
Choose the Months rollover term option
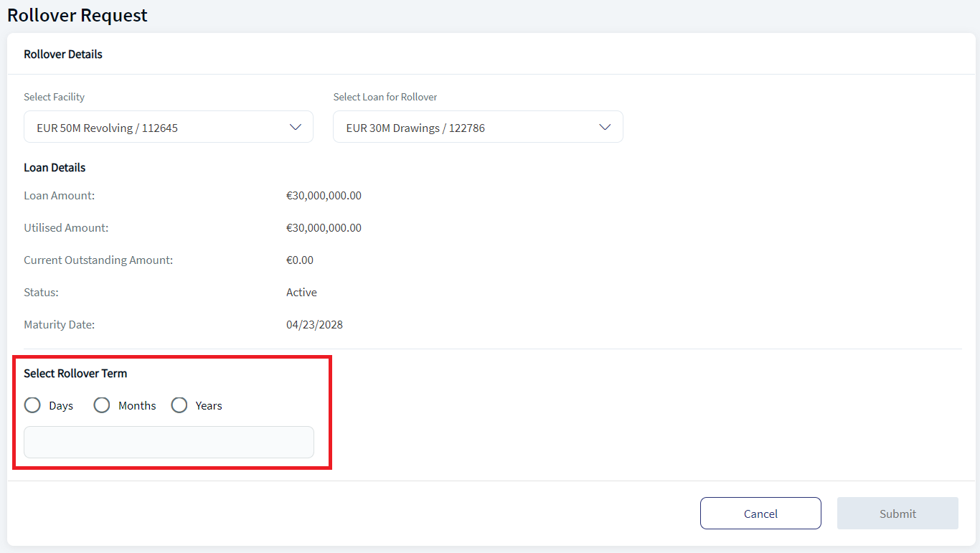tap(102, 405)
